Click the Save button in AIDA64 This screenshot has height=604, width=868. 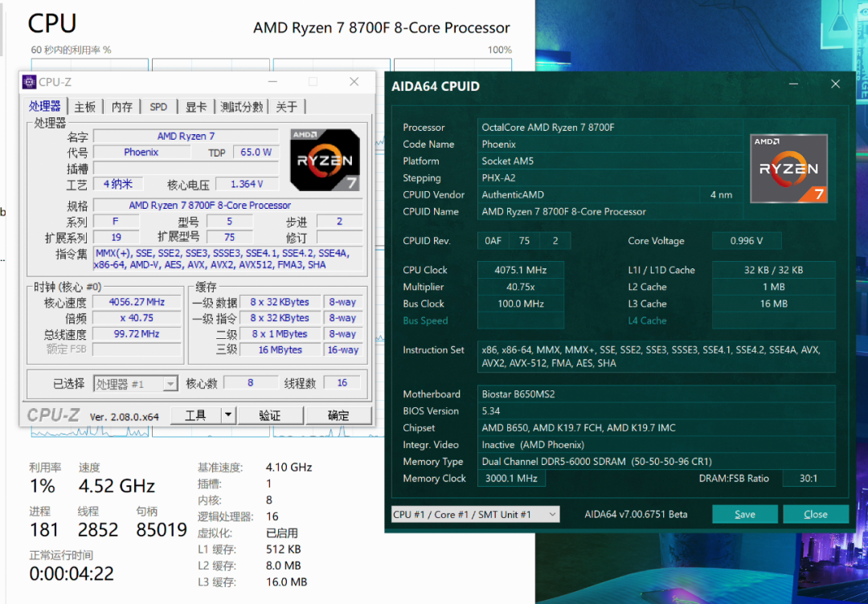745,514
